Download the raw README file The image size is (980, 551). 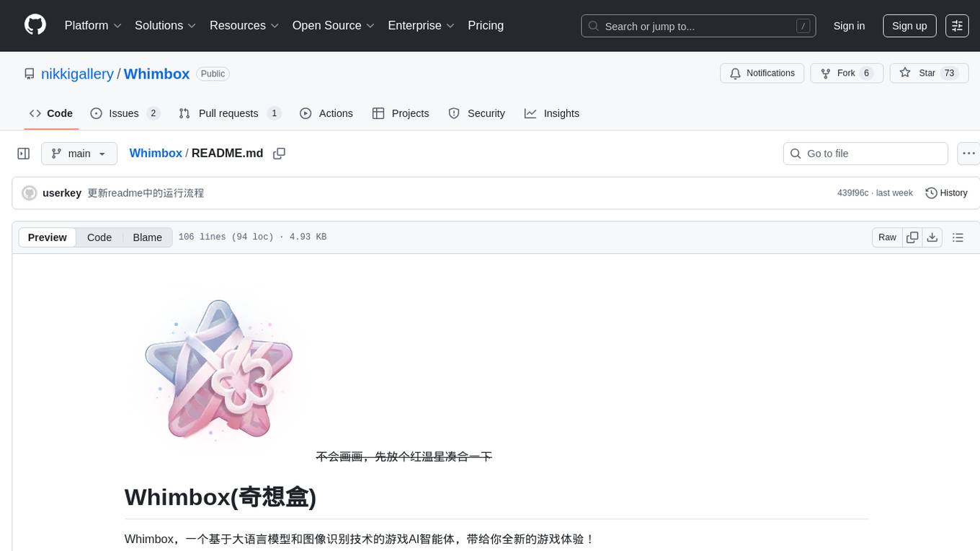(x=932, y=237)
